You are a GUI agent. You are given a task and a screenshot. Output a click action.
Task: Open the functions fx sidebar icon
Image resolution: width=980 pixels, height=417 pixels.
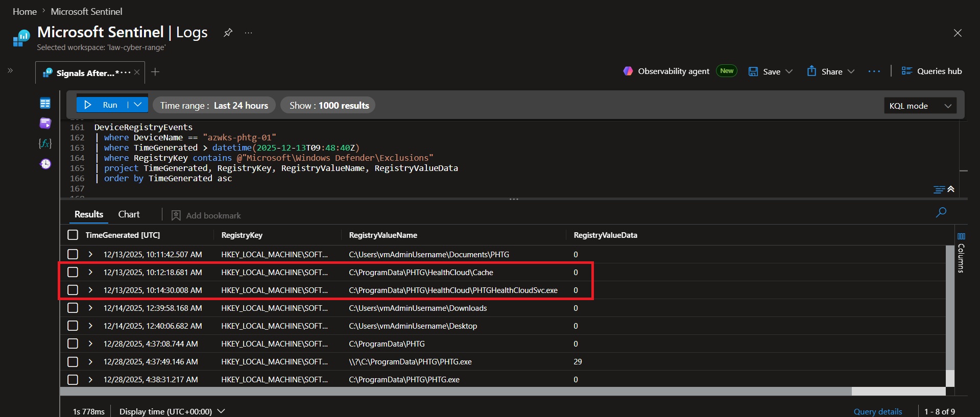pyautogui.click(x=45, y=143)
